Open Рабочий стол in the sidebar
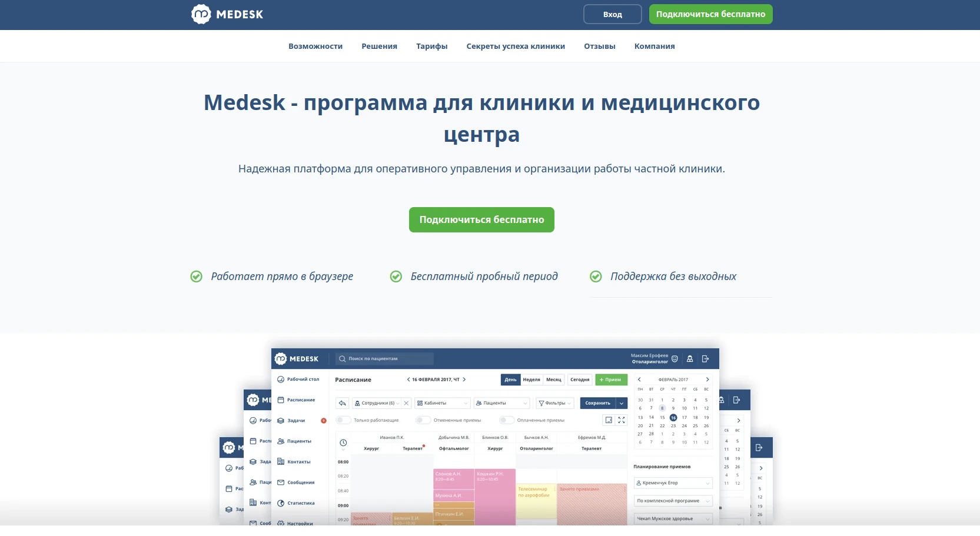The width and height of the screenshot is (980, 536). click(x=298, y=379)
